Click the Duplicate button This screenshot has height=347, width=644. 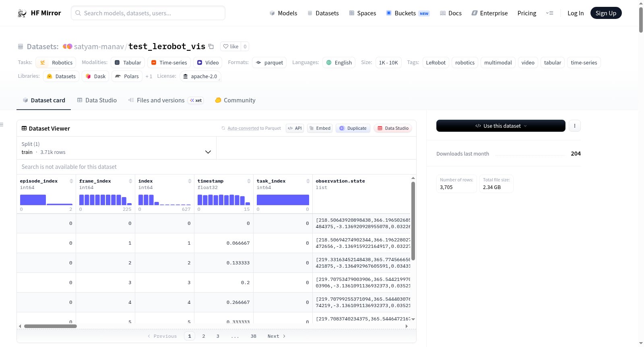pos(353,128)
